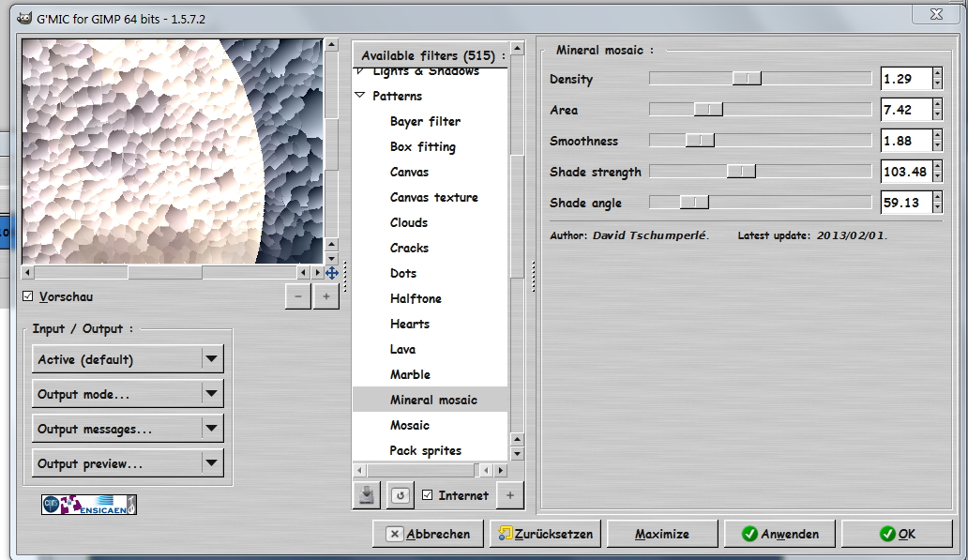968x560 pixels.
Task: Click the Anwenden apply button
Action: 779,534
